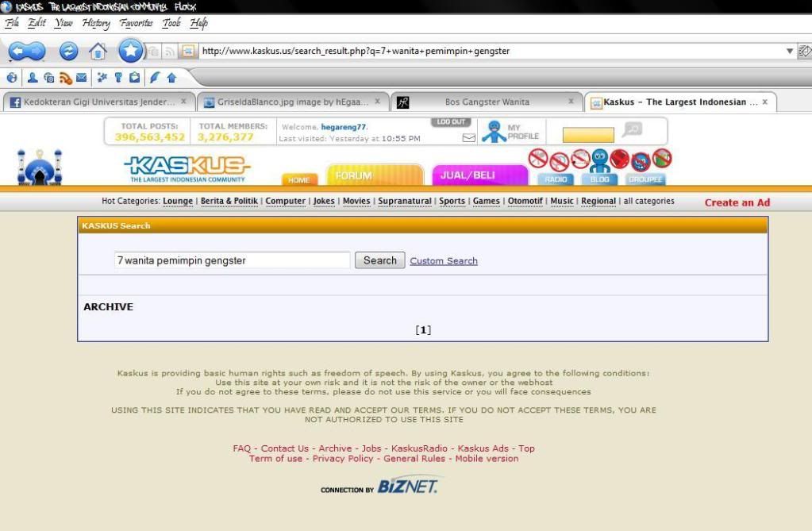This screenshot has width=812, height=531.
Task: Click the search query input field
Action: coord(232,260)
